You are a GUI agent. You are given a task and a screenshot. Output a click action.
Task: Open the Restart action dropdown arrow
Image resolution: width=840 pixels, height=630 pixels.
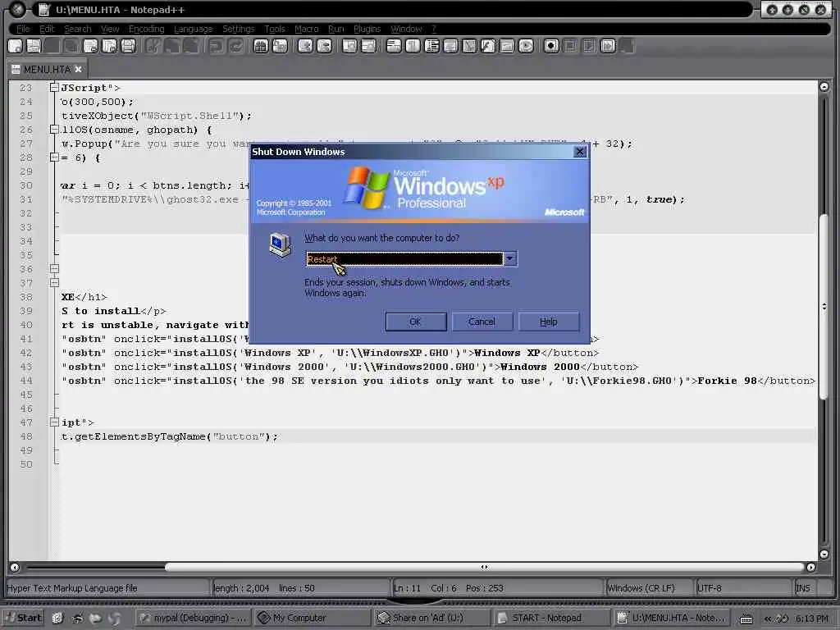point(510,258)
